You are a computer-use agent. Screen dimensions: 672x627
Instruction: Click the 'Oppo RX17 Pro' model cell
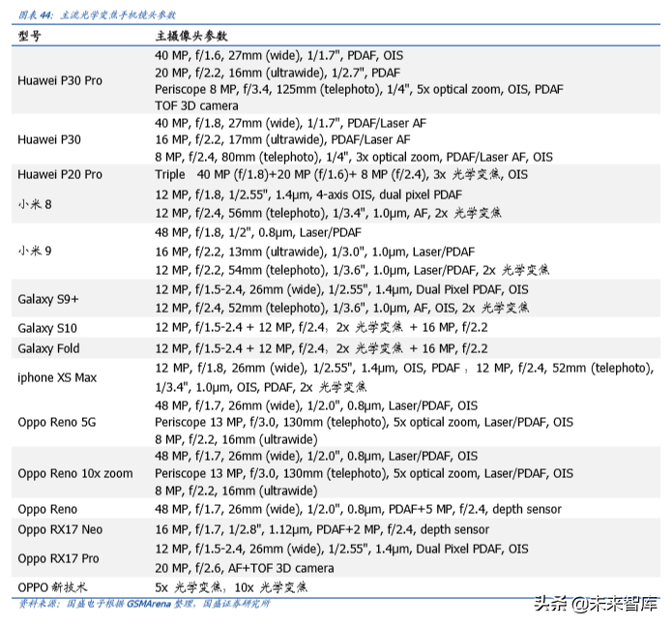58,559
